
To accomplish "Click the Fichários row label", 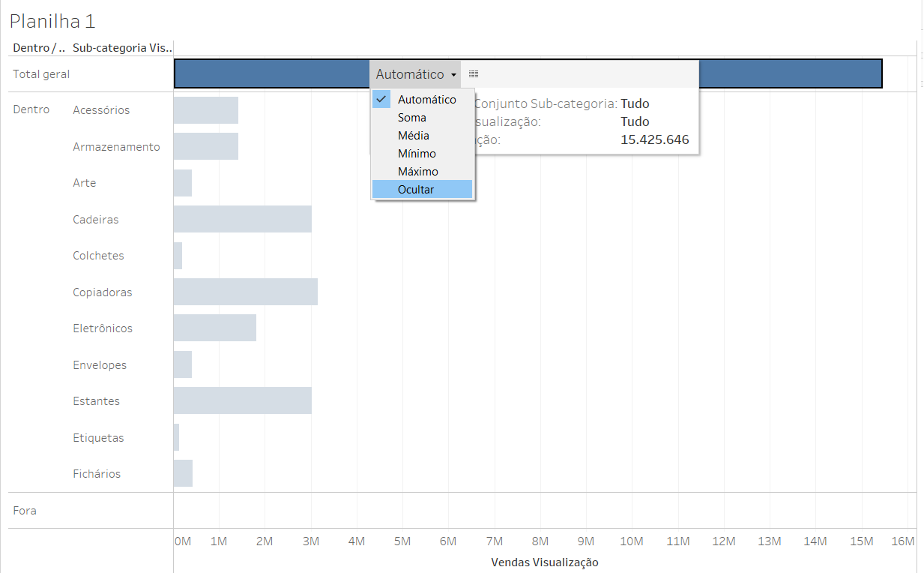I will [97, 474].
